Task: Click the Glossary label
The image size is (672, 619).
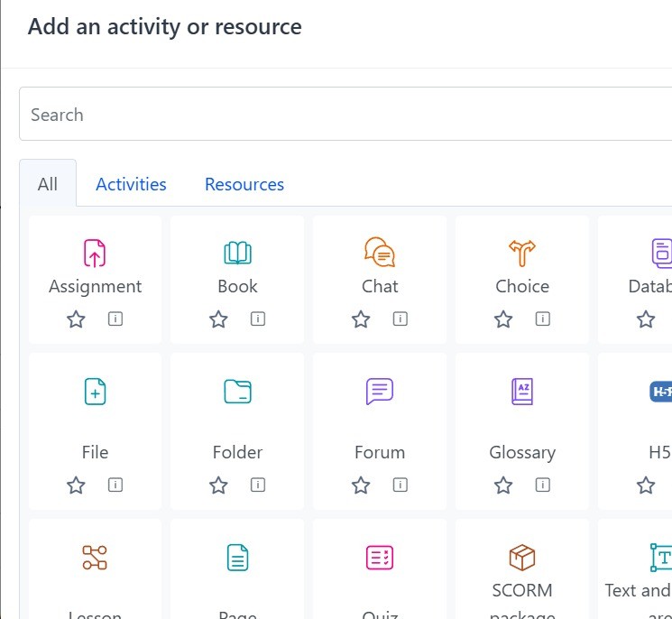Action: point(522,453)
